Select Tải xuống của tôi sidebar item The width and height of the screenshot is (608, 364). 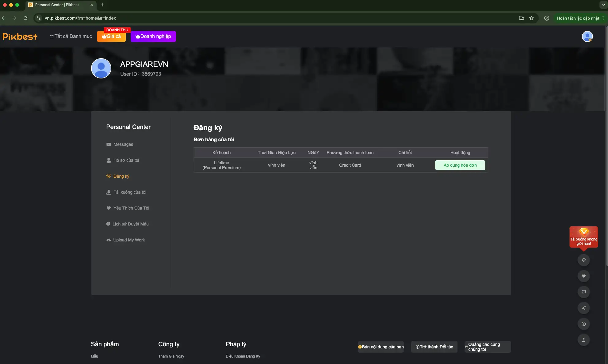pos(130,192)
